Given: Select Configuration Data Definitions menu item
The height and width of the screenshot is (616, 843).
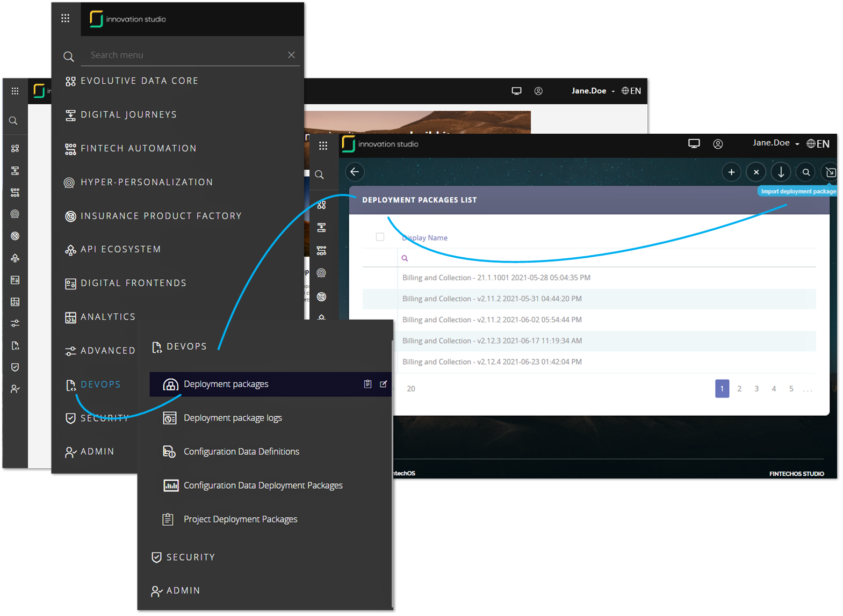Looking at the screenshot, I should tap(241, 452).
